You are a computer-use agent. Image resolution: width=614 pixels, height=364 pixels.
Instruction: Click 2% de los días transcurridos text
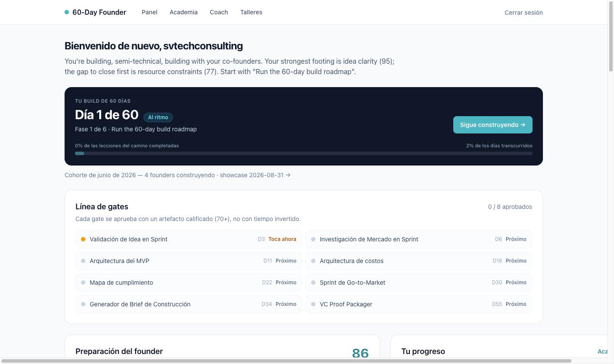(499, 146)
